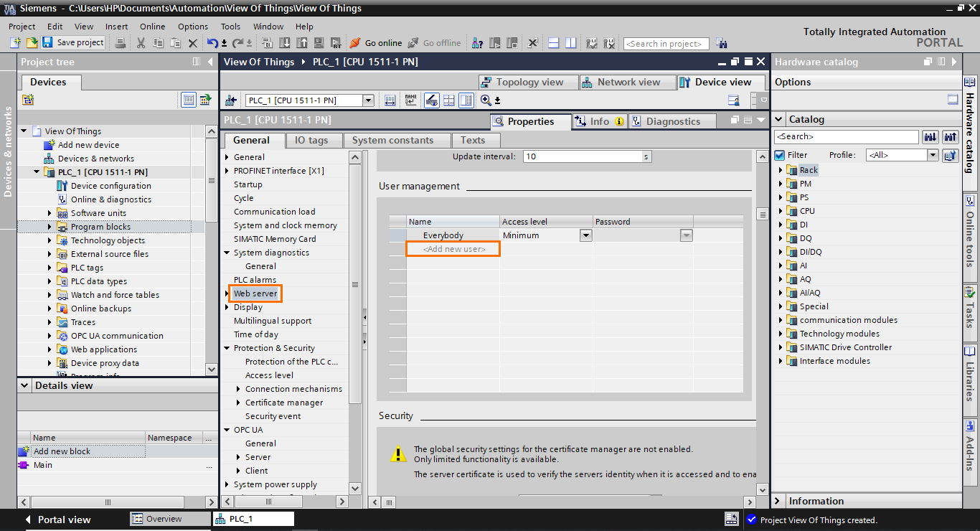
Task: Open the Access level Minimum dropdown
Action: [585, 235]
